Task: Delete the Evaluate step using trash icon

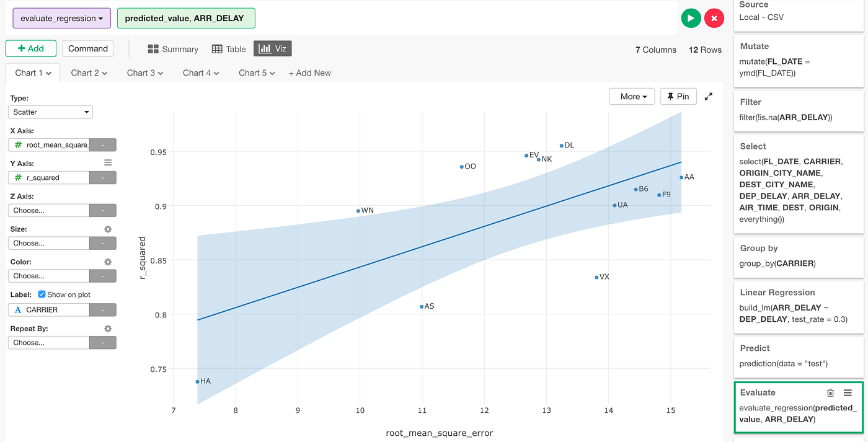Action: point(830,392)
